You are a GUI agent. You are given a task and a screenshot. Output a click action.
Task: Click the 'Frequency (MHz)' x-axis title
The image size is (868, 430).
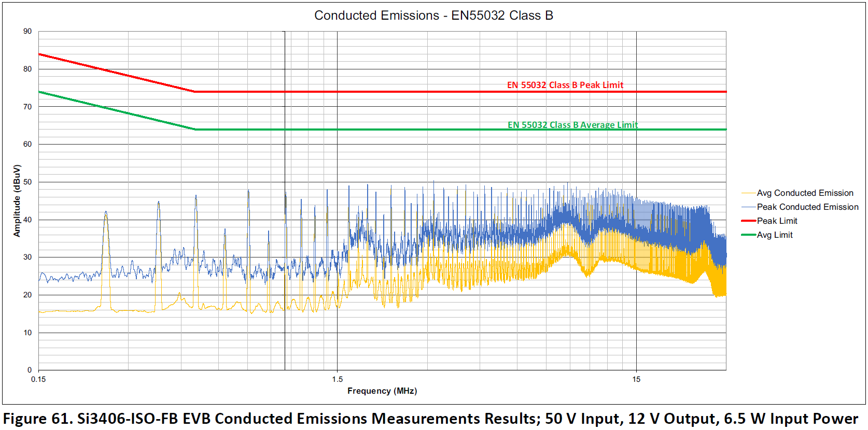[x=382, y=391]
